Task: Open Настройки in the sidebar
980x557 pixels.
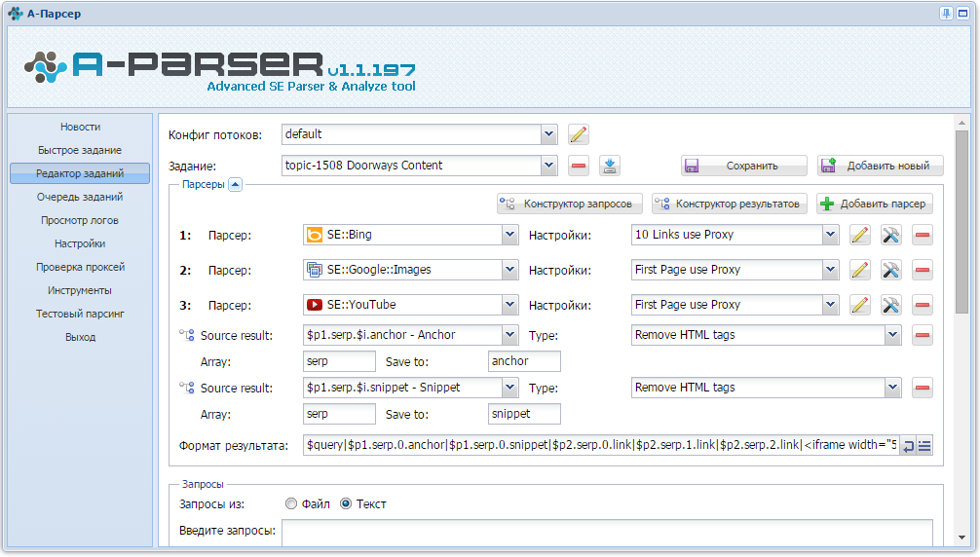Action: (80, 243)
